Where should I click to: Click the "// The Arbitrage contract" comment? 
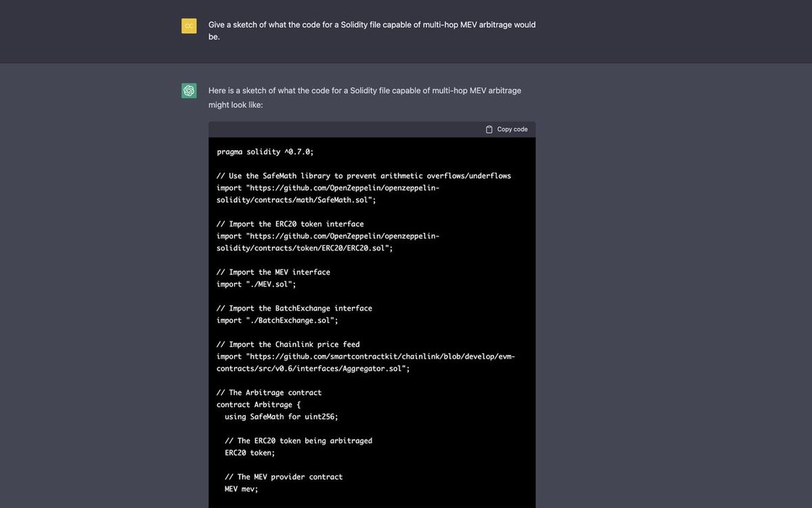(269, 393)
